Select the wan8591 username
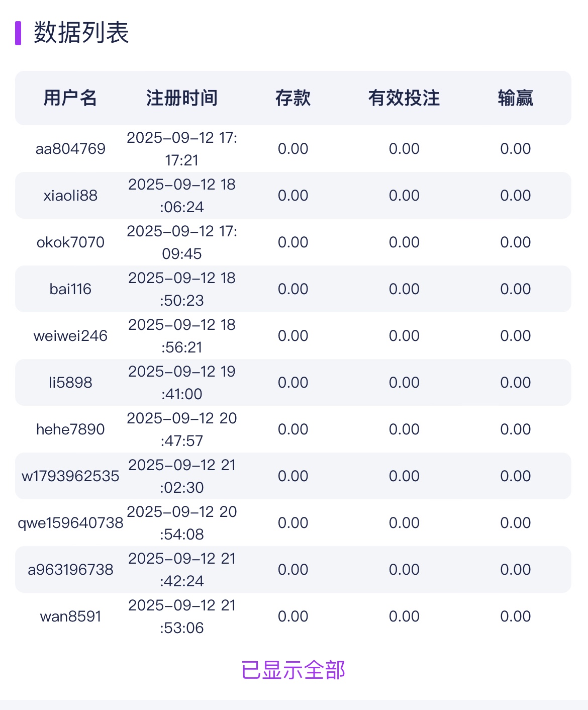Viewport: 588px width, 710px height. tap(70, 616)
